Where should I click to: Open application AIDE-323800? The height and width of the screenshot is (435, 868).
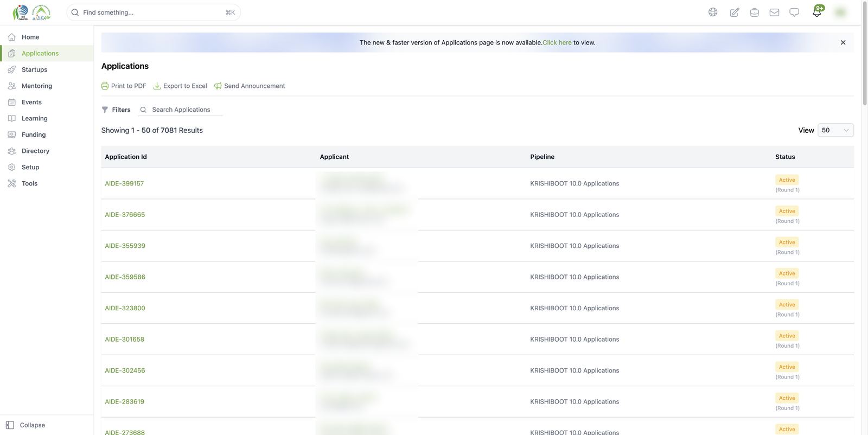pos(125,308)
